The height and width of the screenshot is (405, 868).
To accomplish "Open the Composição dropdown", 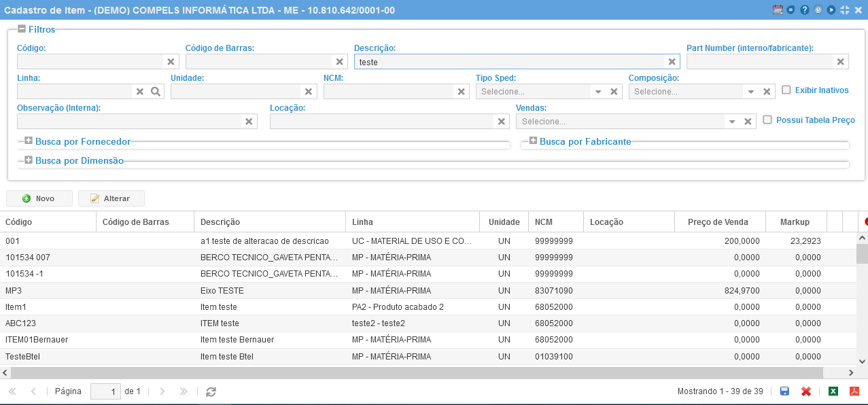I will [x=751, y=92].
